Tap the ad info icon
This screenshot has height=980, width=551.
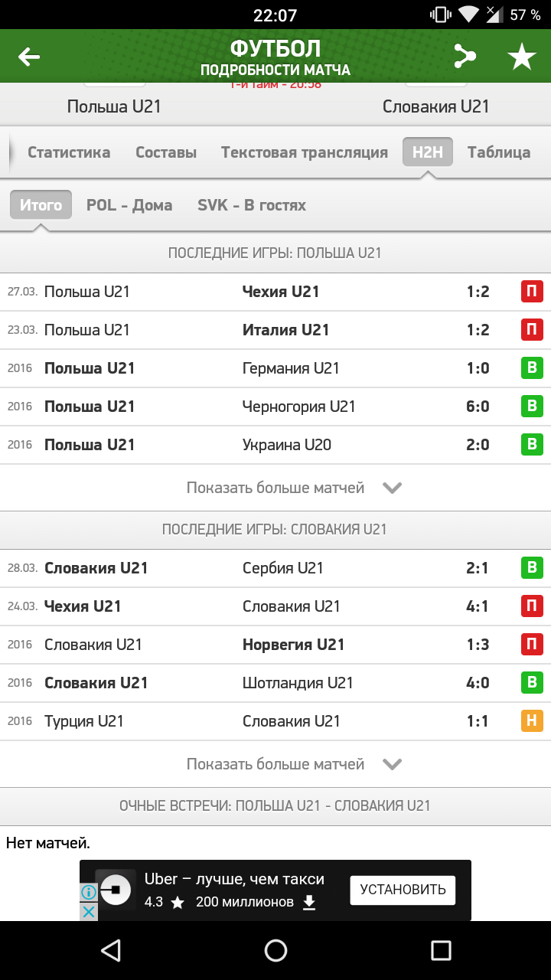(x=89, y=892)
